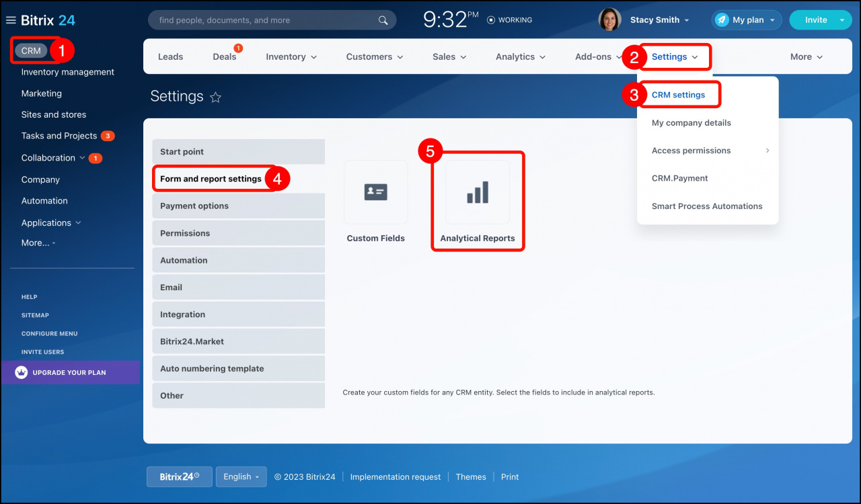861x504 pixels.
Task: Open the hamburger menu beside Bitrix 24 logo
Action: click(11, 20)
